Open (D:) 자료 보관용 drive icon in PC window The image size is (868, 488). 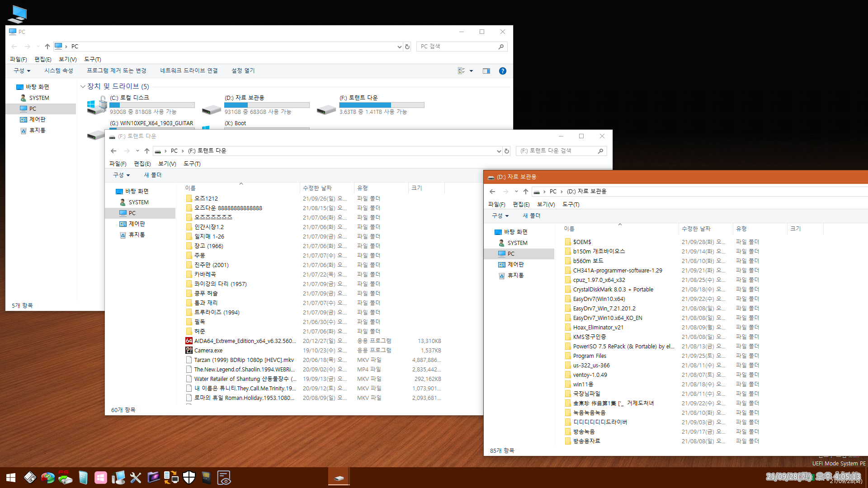(212, 109)
